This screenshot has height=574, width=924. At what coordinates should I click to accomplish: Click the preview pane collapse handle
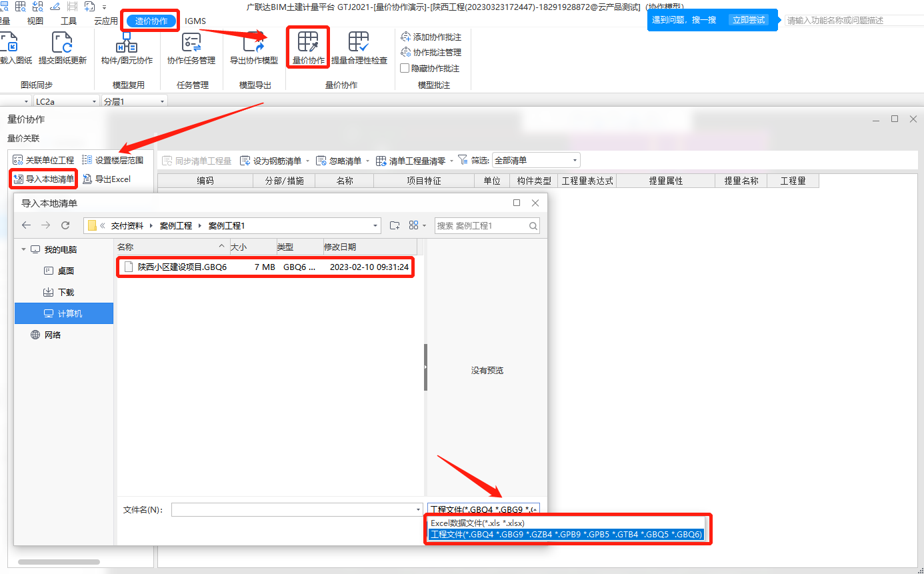[x=425, y=367]
